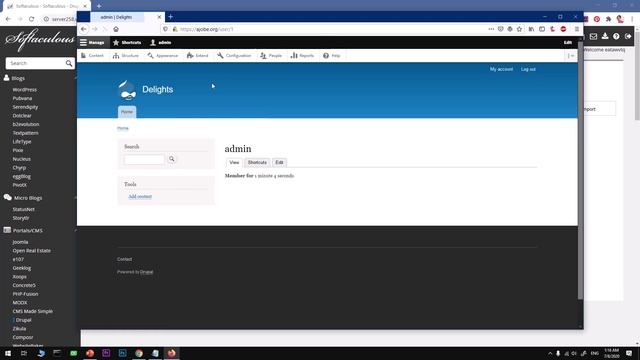This screenshot has width=640, height=360.
Task: Toggle admin toolbar orientation arrow
Action: (x=571, y=56)
